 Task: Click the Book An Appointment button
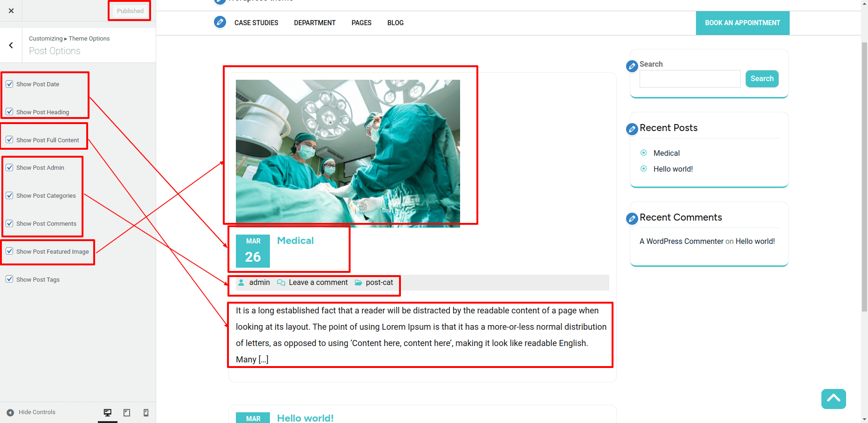742,23
